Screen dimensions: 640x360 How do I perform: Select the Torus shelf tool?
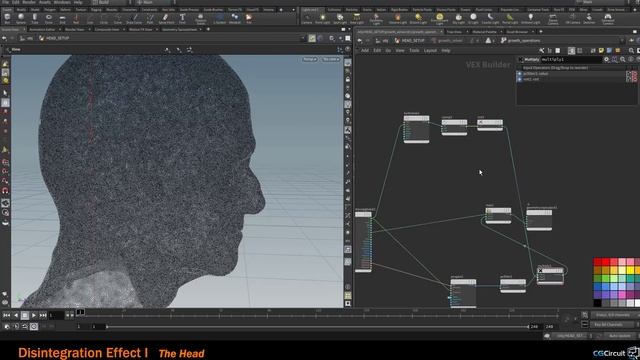49,18
